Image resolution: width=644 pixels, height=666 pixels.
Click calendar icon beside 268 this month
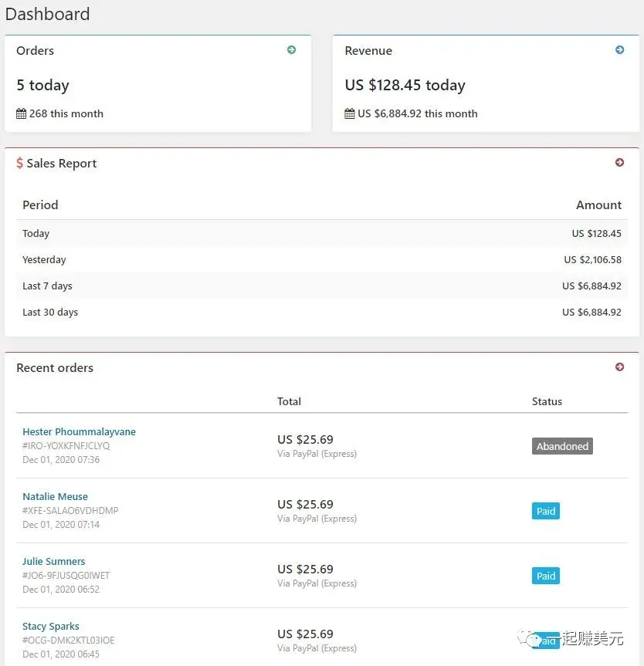coord(21,114)
